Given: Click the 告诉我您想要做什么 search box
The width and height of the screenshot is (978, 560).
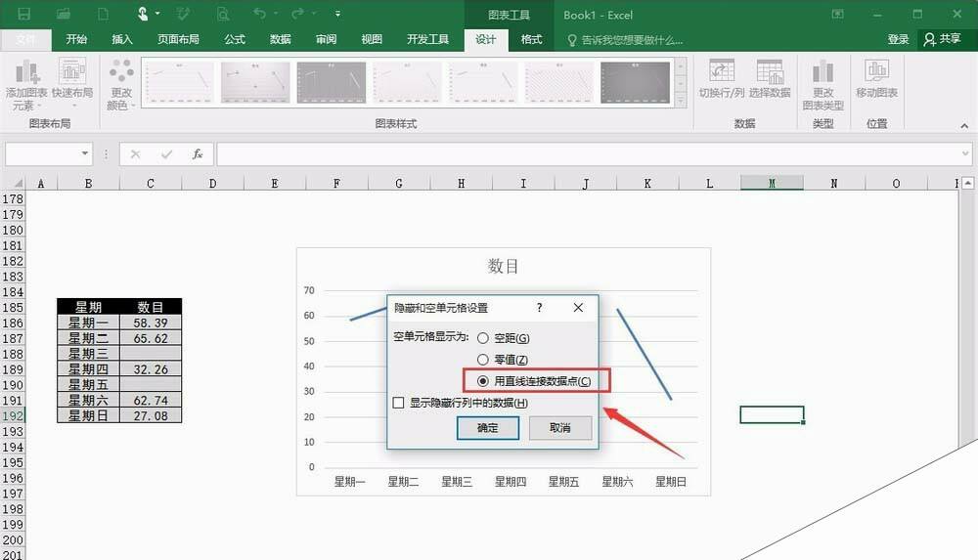Looking at the screenshot, I should coord(625,40).
